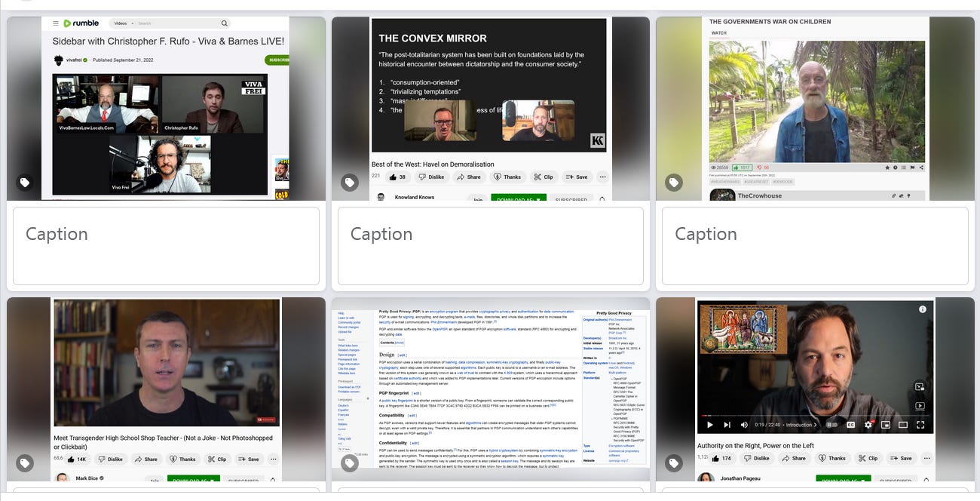Click the tag icon on the Governments War image
The image size is (980, 501).
pos(674,183)
